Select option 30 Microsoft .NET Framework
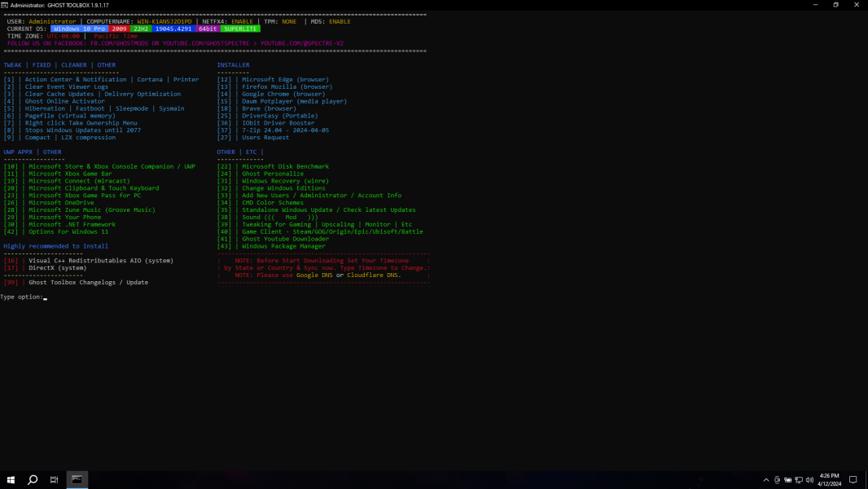Viewport: 868px width, 489px height. (x=59, y=224)
